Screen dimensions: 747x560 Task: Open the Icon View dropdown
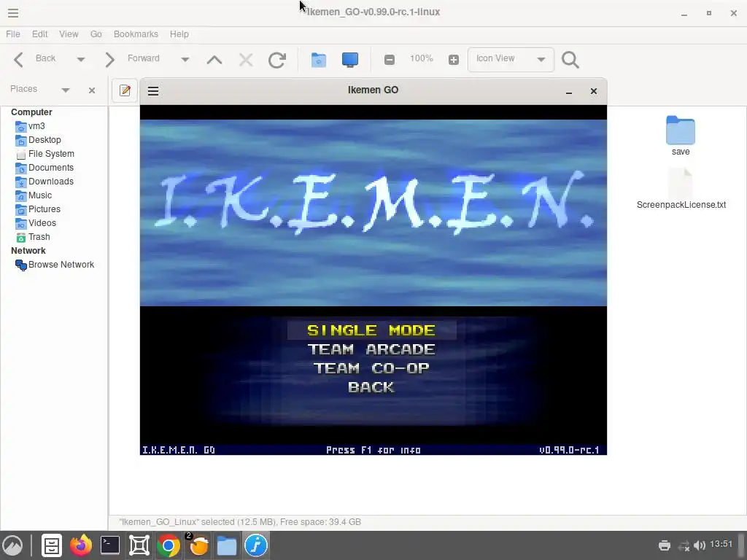tap(511, 60)
